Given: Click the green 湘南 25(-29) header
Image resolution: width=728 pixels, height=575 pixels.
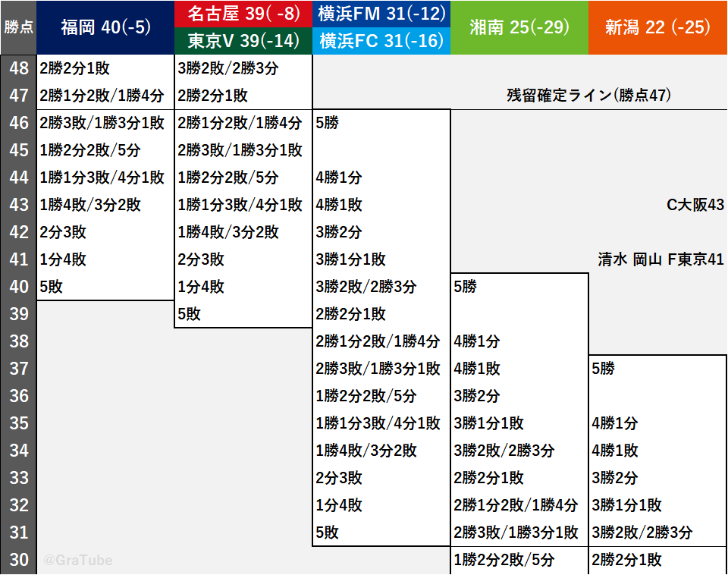Looking at the screenshot, I should pos(519,27).
